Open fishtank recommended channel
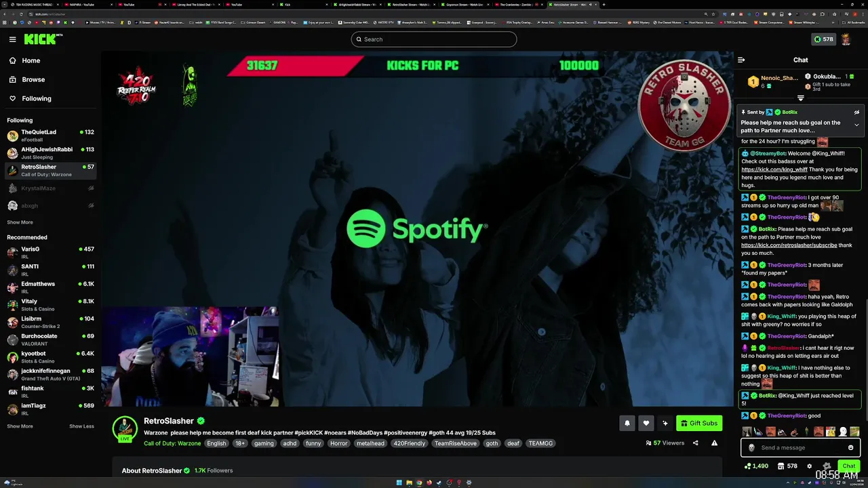The width and height of the screenshot is (868, 488). pos(51,392)
